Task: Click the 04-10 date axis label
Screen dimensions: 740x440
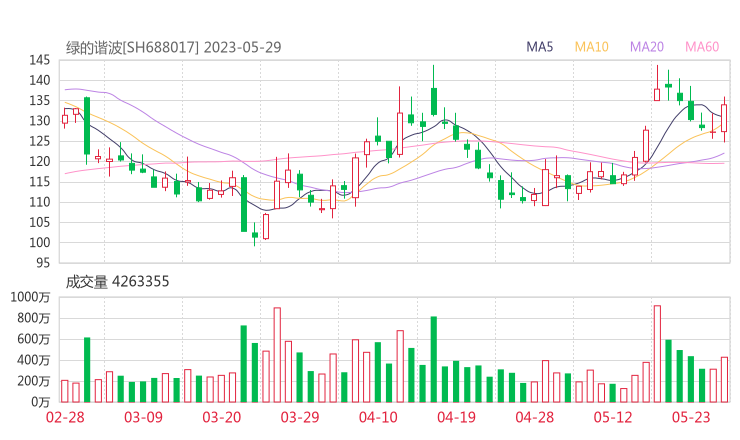Action: (x=378, y=417)
